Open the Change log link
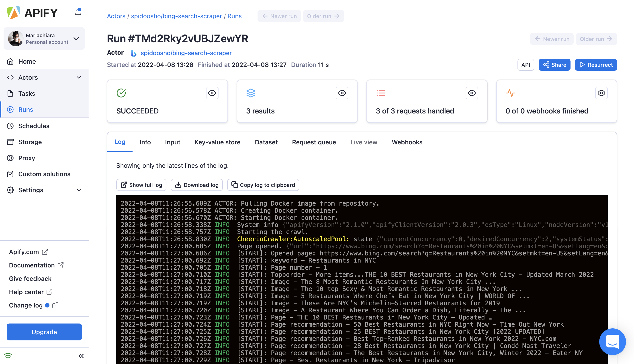Image resolution: width=634 pixels, height=364 pixels. coord(34,305)
